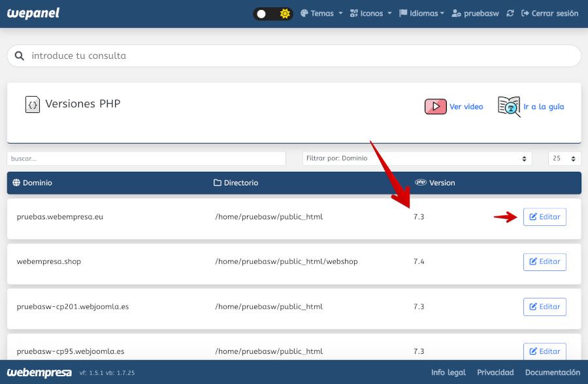The image size is (588, 384).
Task: Click the magnifier search icon
Action: [19, 56]
